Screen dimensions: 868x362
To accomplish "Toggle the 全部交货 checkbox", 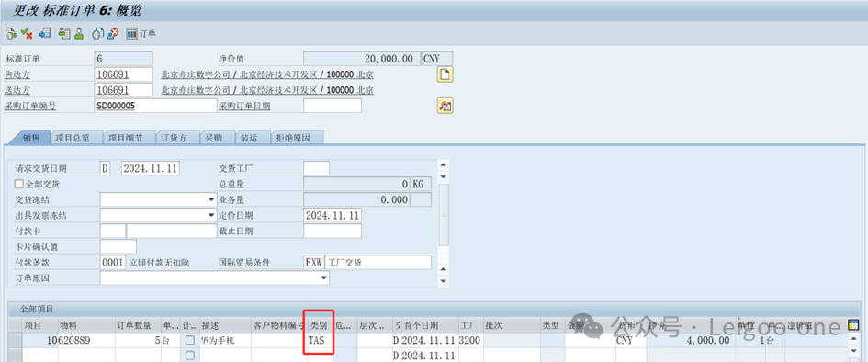I will pos(19,185).
